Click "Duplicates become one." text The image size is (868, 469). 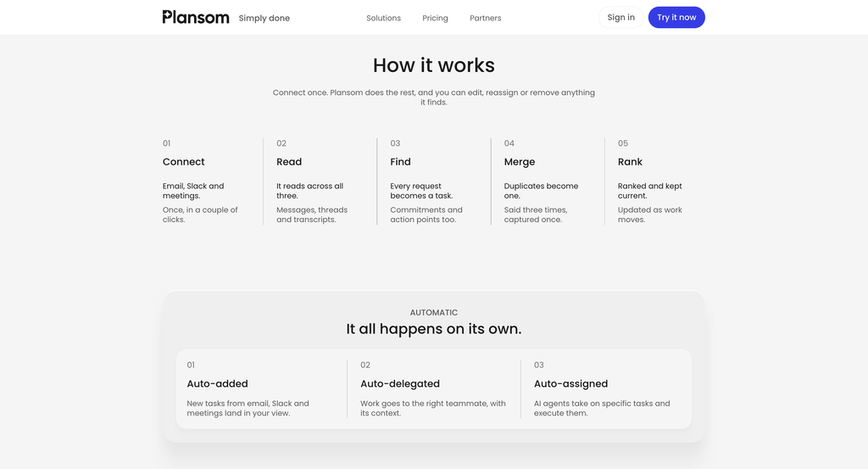click(541, 191)
